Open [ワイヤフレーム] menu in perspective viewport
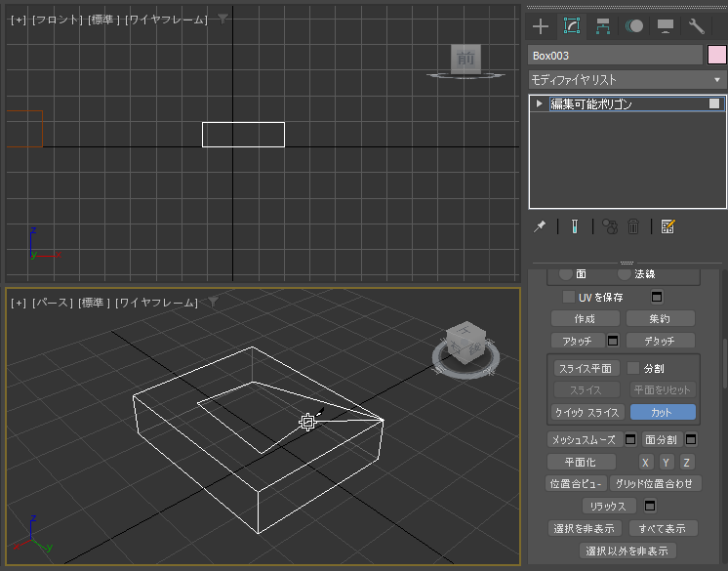 [156, 304]
